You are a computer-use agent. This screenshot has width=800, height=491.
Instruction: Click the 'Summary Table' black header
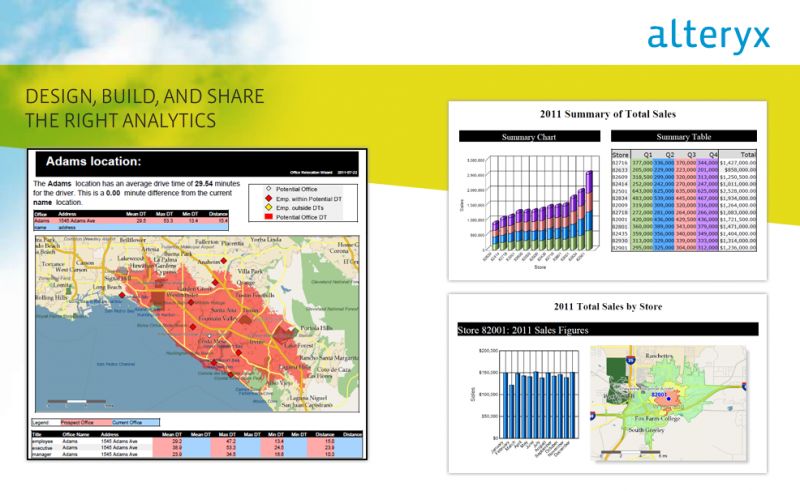684,136
